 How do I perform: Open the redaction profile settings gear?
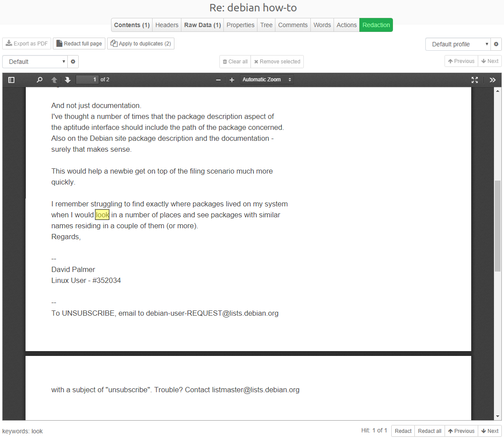click(x=496, y=44)
